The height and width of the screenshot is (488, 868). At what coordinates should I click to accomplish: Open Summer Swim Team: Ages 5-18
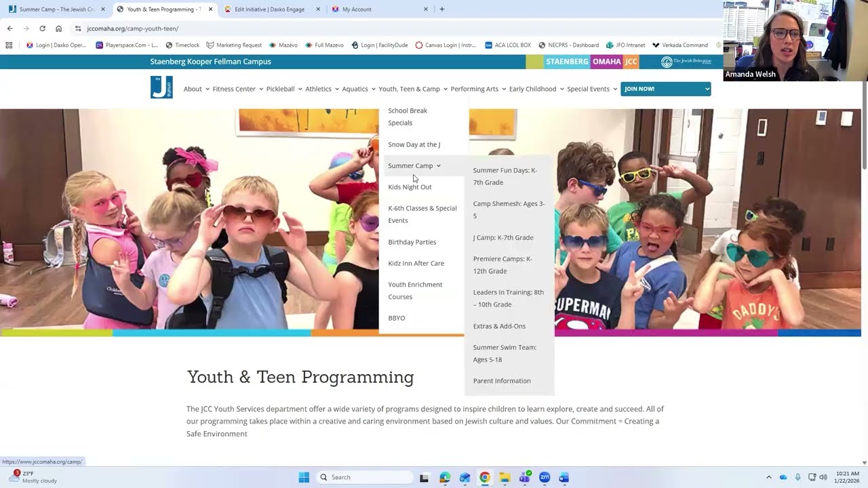pyautogui.click(x=505, y=353)
